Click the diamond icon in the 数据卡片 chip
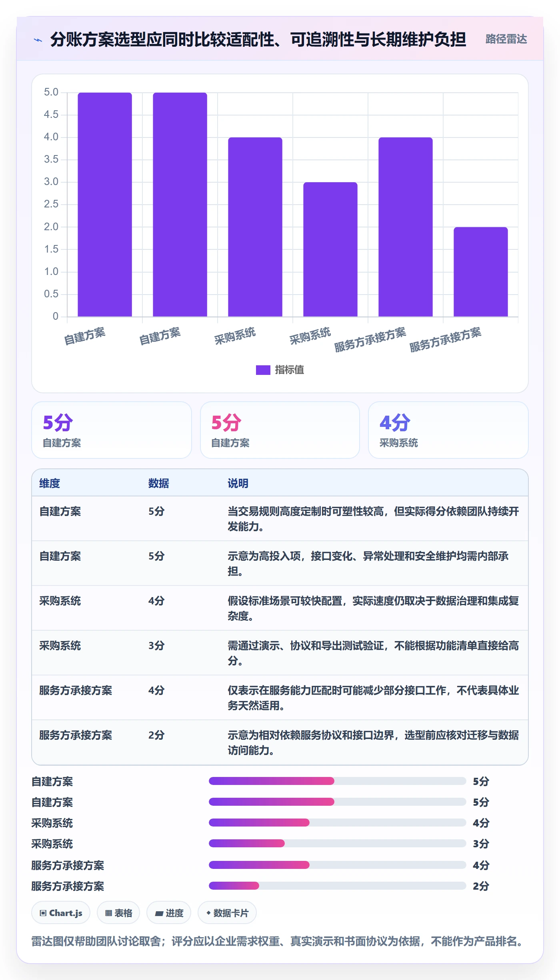Viewport: 560px width, 980px height. click(208, 913)
